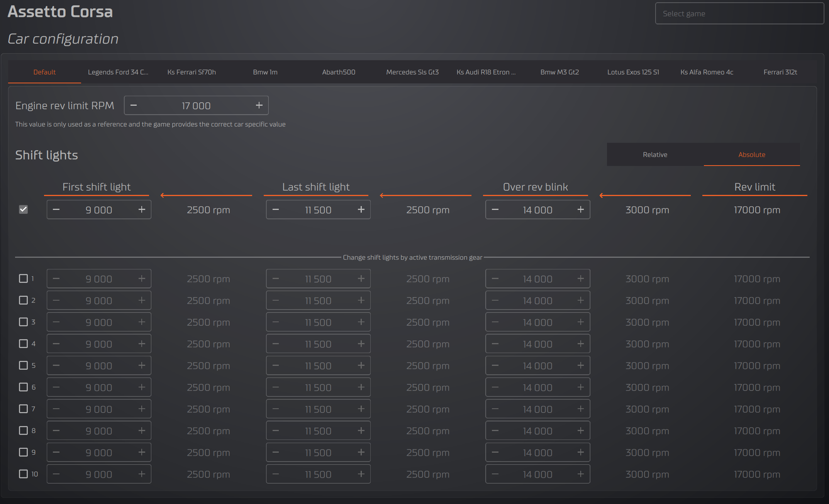This screenshot has height=504, width=829.
Task: Click the 17 000 rev limit field
Action: tap(196, 106)
